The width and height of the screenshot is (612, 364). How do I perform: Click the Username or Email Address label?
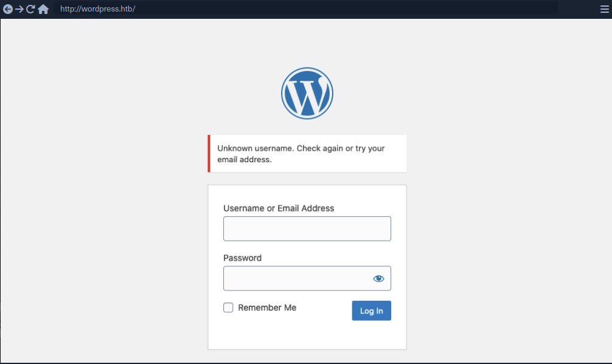tap(279, 208)
